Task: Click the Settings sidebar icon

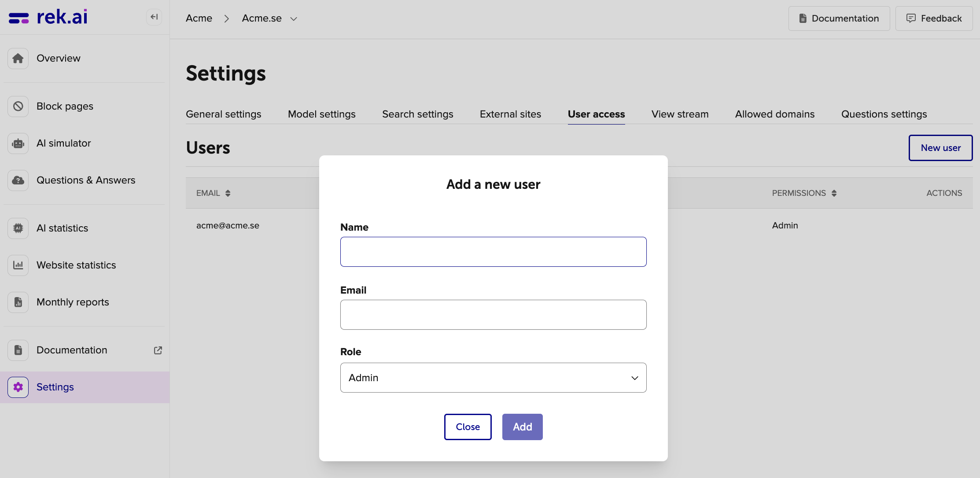Action: point(18,386)
